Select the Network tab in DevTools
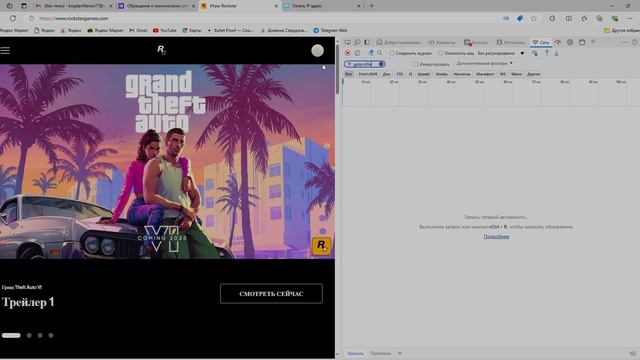The image size is (640, 360). coord(541,42)
